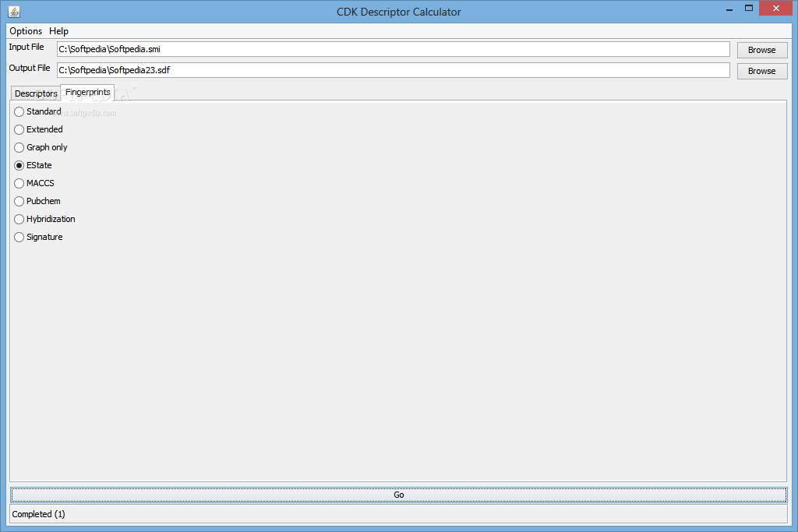Click Browse next to Output File

pyautogui.click(x=762, y=71)
